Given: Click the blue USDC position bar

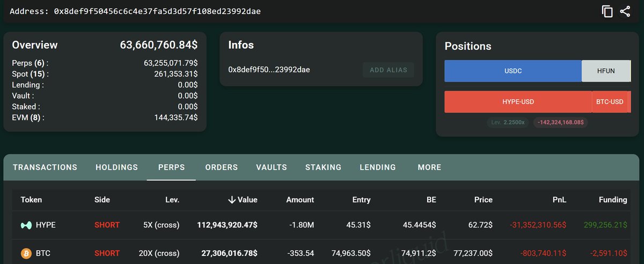Looking at the screenshot, I should (x=513, y=71).
